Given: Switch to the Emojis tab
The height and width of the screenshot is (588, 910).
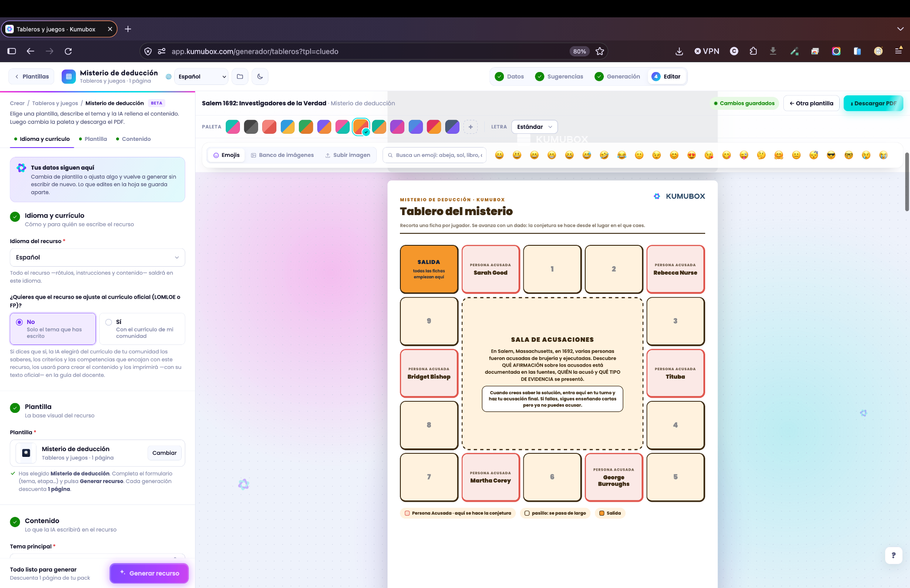Looking at the screenshot, I should [227, 155].
